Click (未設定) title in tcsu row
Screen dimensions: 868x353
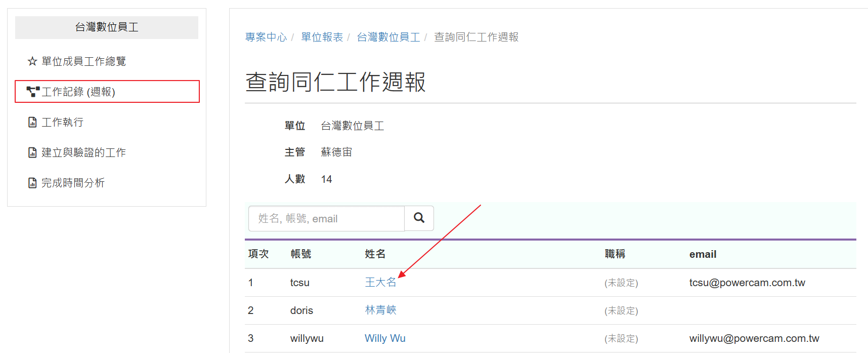pos(621,283)
